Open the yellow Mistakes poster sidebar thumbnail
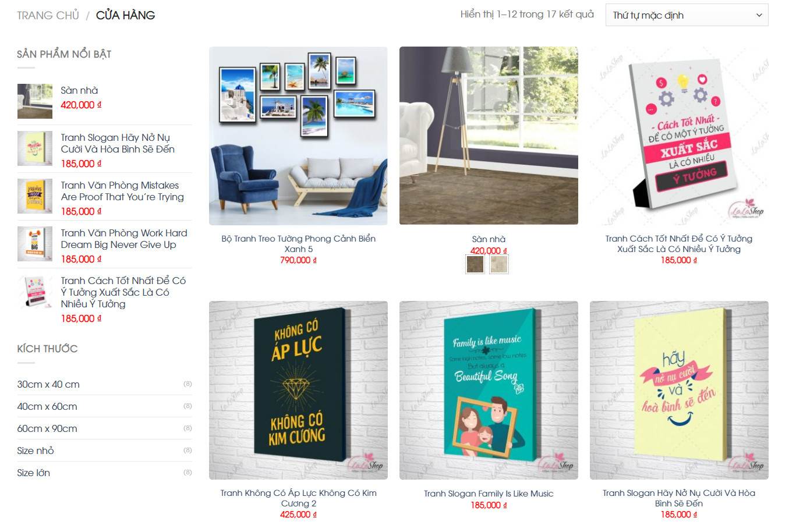The image size is (796, 532). coord(35,196)
